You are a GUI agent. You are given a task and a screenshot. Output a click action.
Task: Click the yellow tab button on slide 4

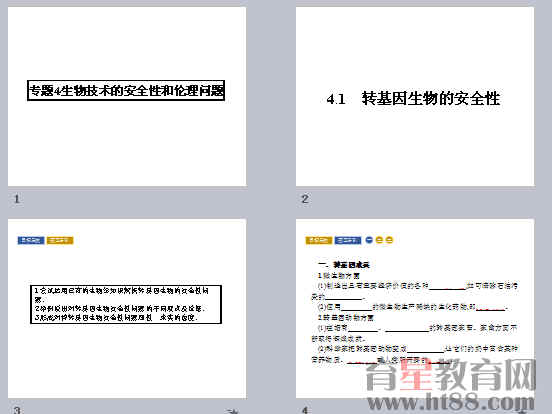click(x=319, y=240)
